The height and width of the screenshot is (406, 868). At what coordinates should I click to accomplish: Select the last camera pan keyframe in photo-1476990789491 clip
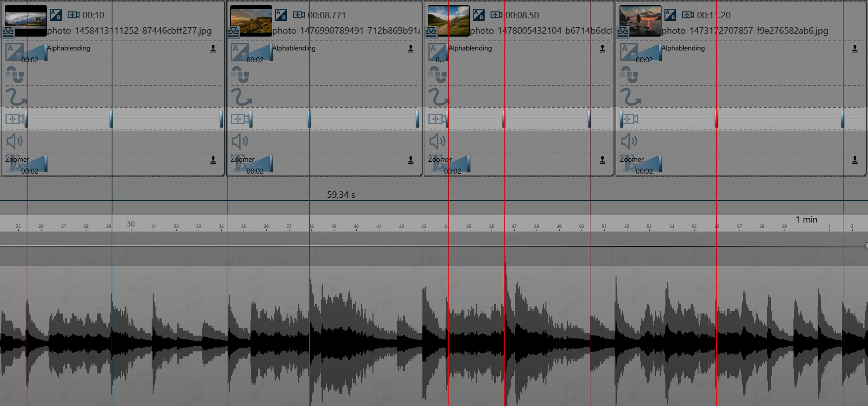pyautogui.click(x=418, y=119)
